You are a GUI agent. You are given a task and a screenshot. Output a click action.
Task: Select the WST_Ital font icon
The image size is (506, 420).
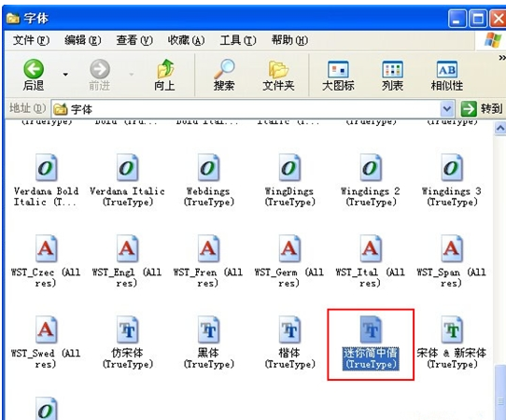point(371,248)
